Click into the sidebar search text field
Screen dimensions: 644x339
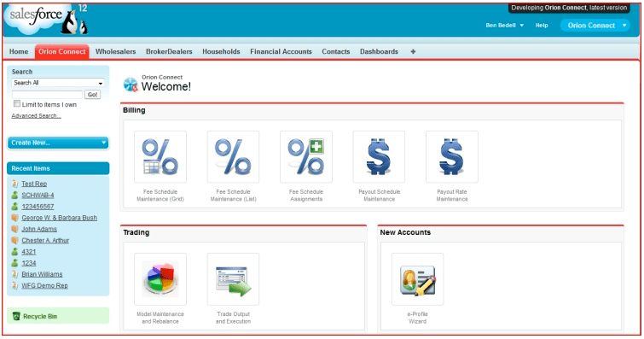tap(47, 95)
